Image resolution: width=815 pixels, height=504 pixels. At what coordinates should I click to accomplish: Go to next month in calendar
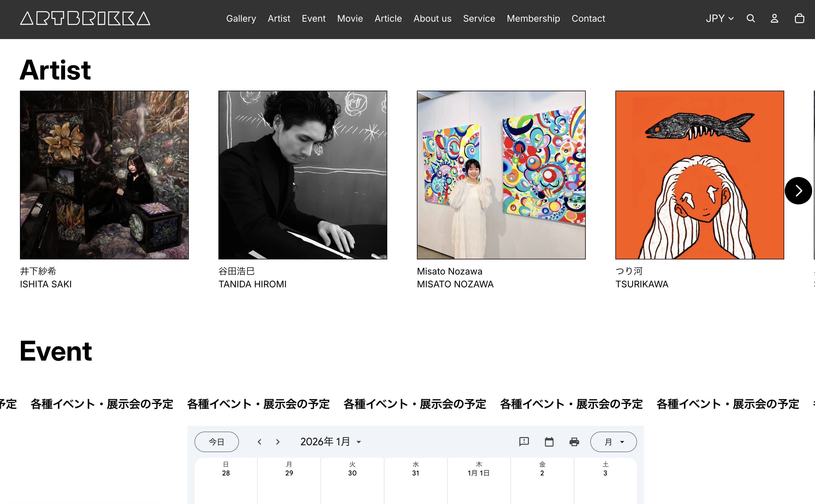pos(278,442)
